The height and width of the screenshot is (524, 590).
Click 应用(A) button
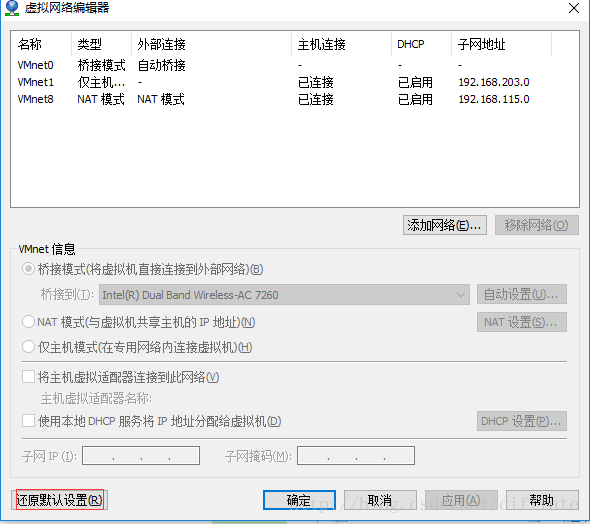(461, 500)
